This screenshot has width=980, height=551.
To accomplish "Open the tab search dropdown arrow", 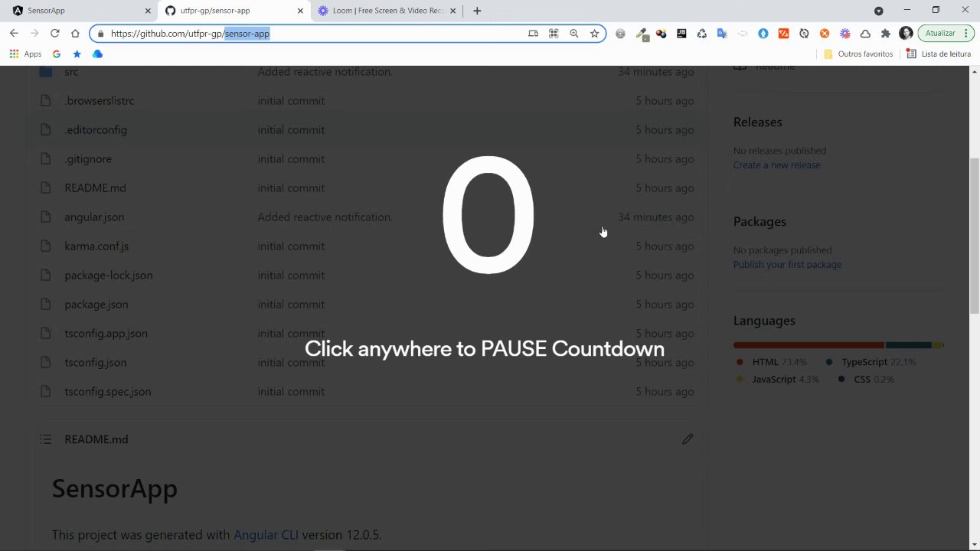I will (x=879, y=11).
